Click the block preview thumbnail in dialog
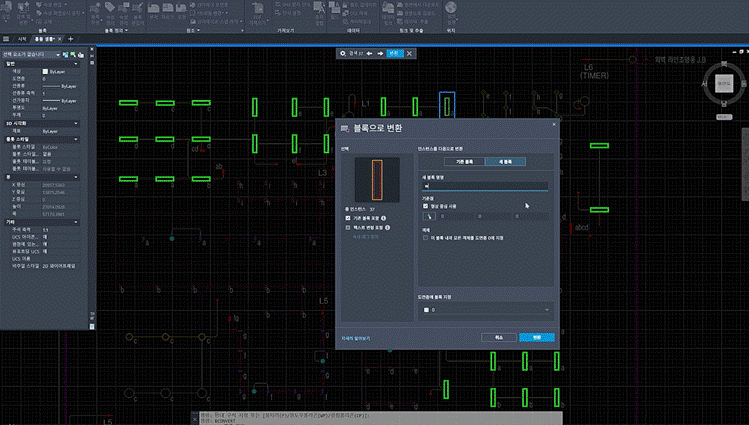Viewport: 749px width, 425px height. [377, 180]
